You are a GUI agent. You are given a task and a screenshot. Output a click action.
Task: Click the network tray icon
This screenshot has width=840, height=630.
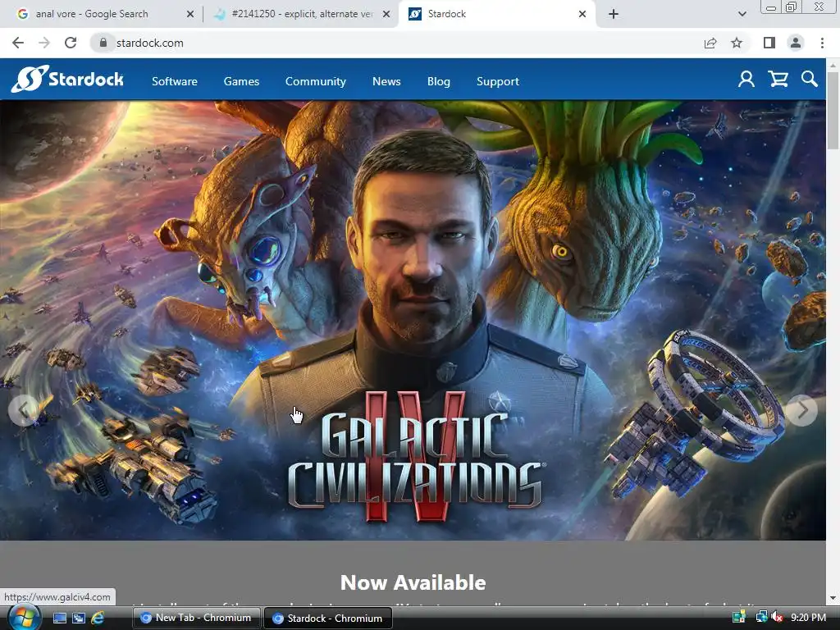coord(760,618)
